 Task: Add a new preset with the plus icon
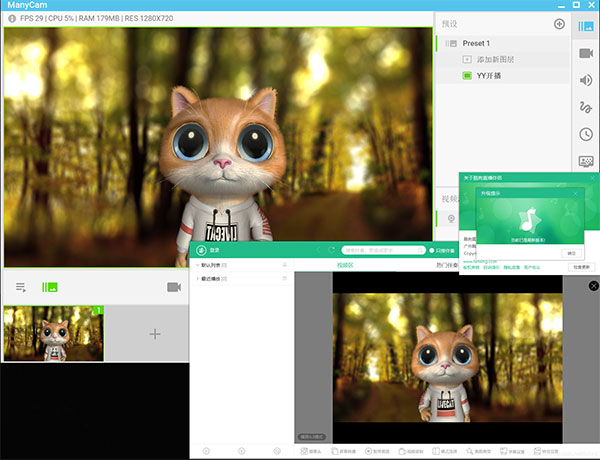559,24
